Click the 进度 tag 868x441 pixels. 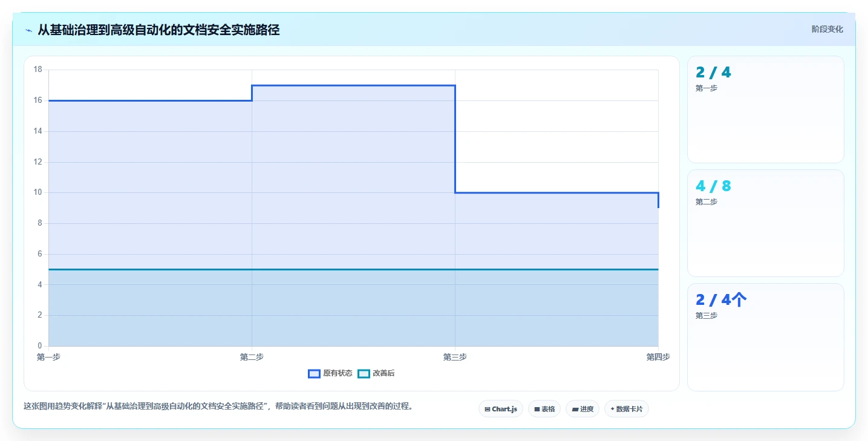coord(582,409)
